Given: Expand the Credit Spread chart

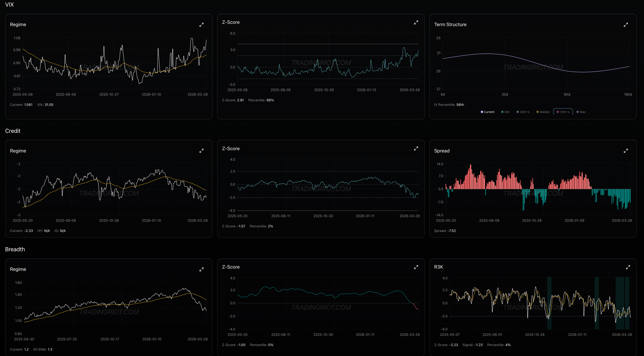Looking at the screenshot, I should pyautogui.click(x=626, y=151).
